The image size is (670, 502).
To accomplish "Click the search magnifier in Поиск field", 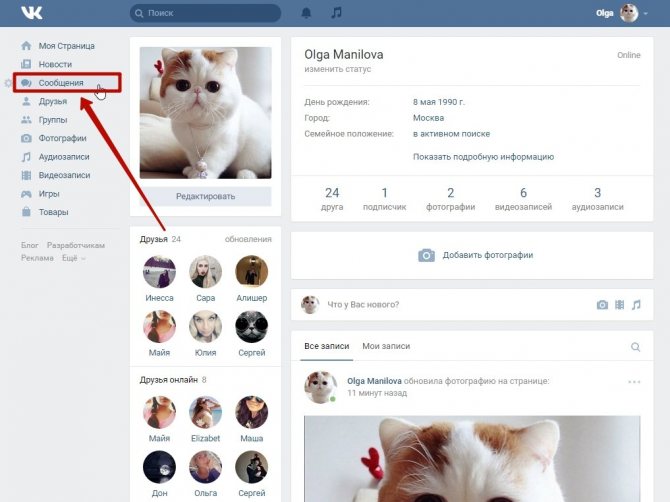I will (139, 14).
